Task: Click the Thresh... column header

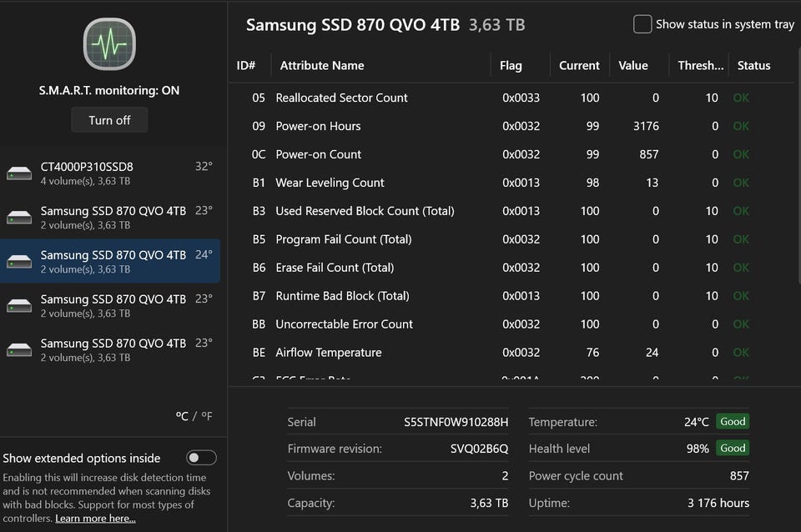Action: click(x=700, y=66)
